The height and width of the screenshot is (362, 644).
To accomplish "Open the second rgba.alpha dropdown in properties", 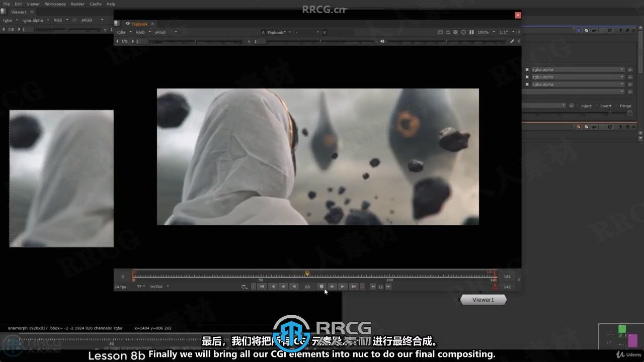I will (578, 77).
